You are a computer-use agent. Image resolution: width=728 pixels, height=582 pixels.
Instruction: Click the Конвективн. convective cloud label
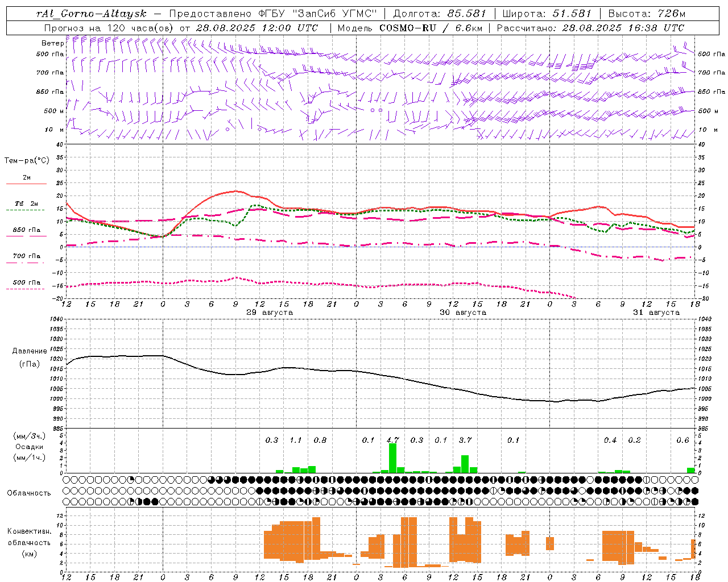click(29, 531)
